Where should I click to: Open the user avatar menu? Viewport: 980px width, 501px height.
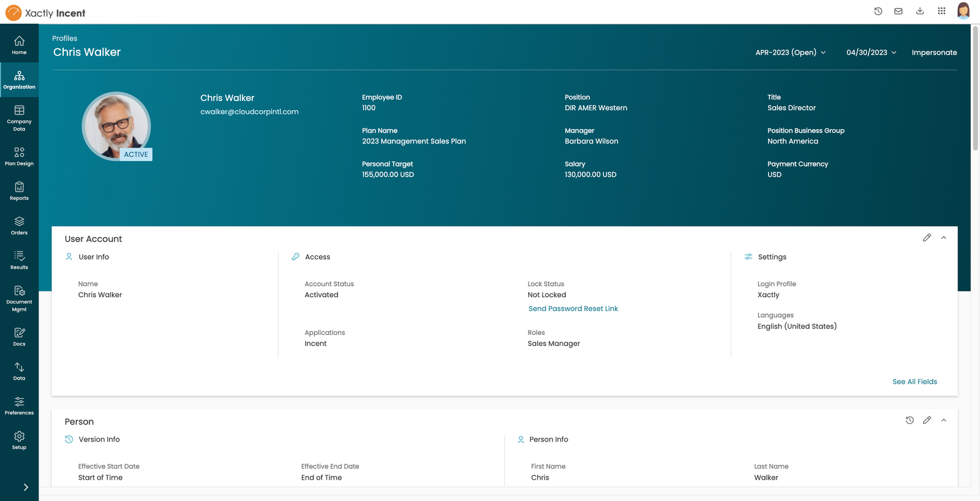(963, 11)
